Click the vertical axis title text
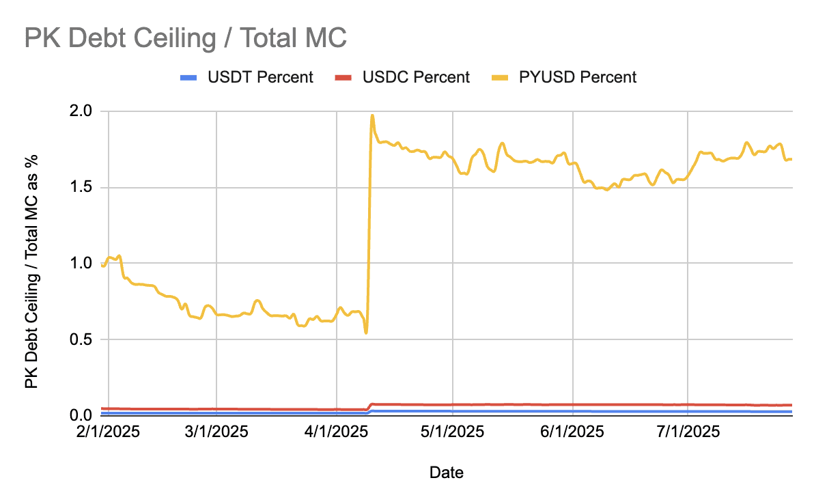Image resolution: width=814 pixels, height=504 pixels. click(x=32, y=272)
